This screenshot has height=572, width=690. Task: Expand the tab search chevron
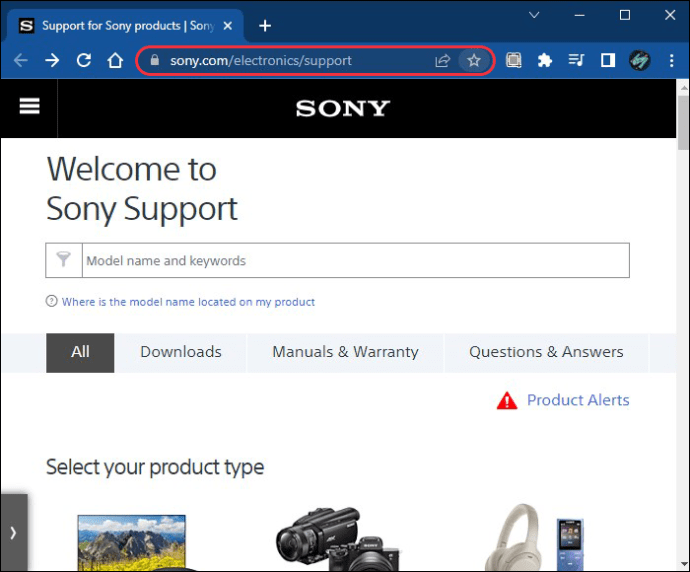tap(534, 15)
